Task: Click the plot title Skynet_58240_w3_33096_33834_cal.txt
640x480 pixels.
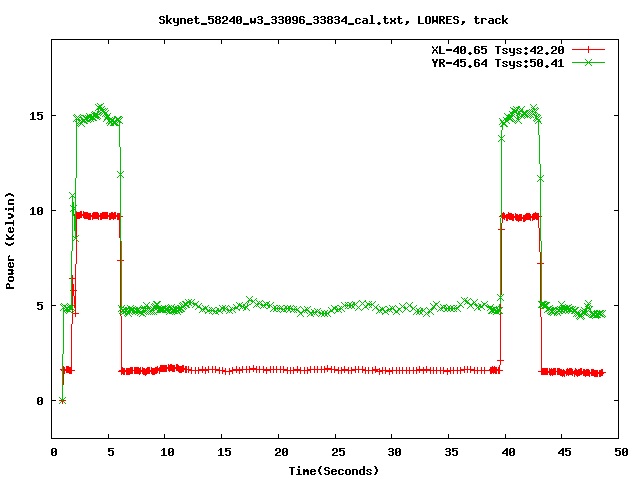Action: point(284,20)
